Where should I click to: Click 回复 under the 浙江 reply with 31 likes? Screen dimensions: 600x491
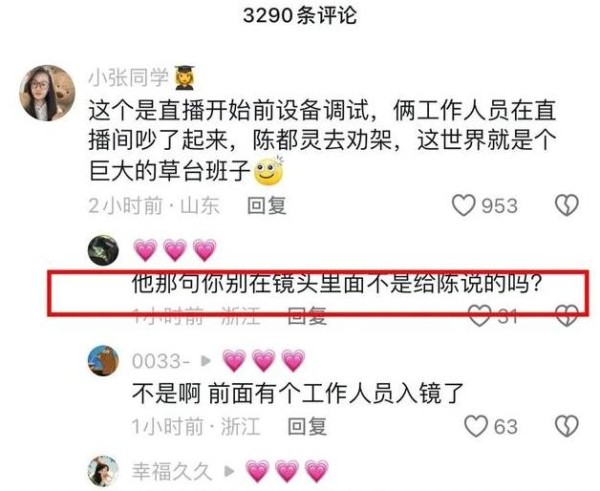pos(307,316)
